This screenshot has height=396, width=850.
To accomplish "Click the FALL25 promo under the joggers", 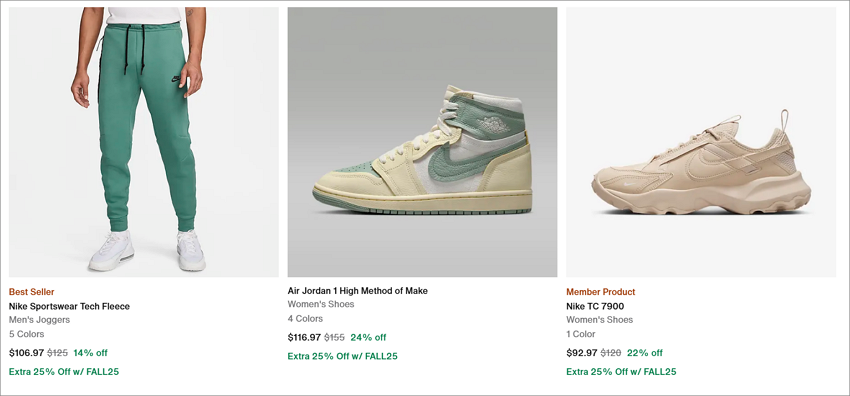I will (x=64, y=372).
